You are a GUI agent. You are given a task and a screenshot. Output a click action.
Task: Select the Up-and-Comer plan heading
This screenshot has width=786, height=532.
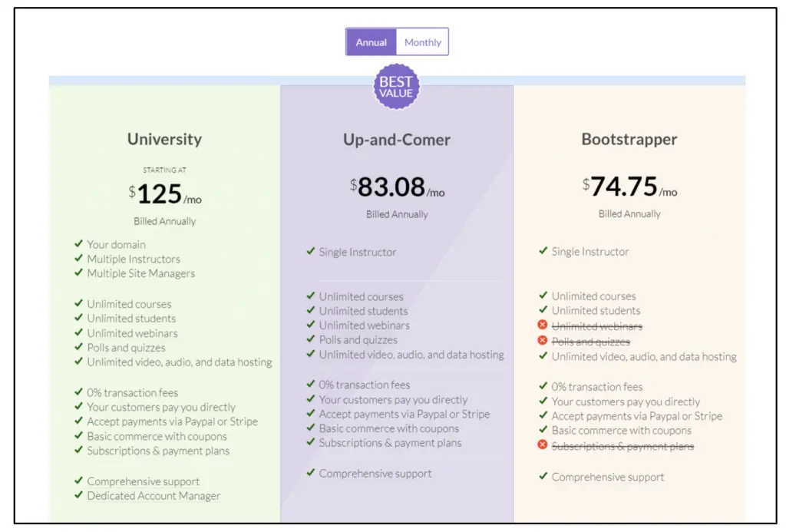click(396, 140)
